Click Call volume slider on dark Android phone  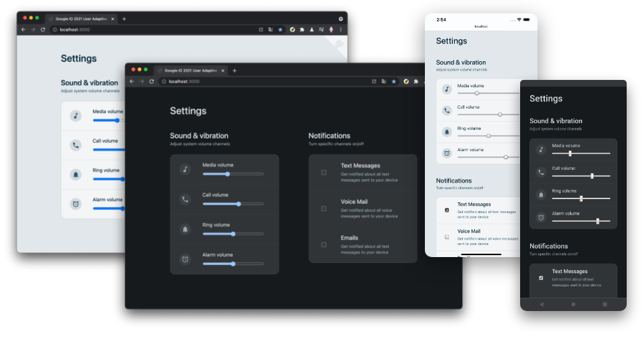[x=581, y=176]
